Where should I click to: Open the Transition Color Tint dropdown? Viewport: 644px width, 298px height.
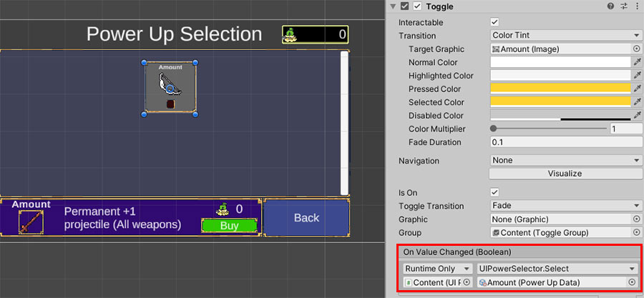pos(566,36)
